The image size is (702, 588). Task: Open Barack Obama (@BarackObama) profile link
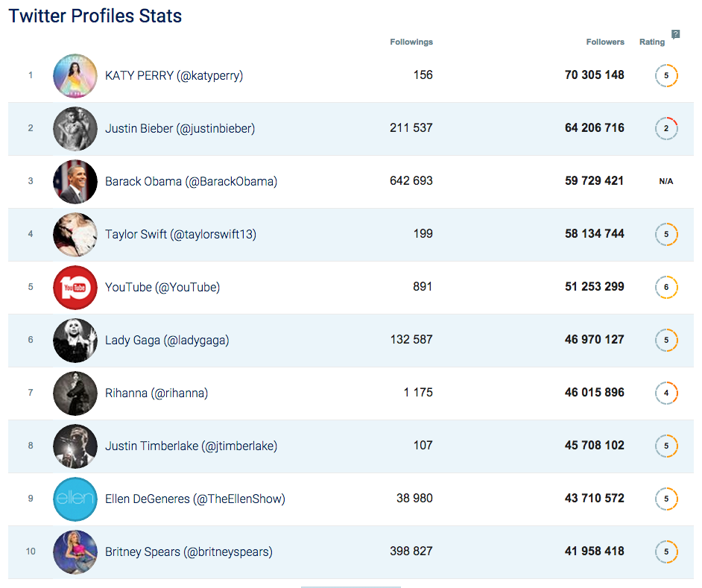pos(192,181)
